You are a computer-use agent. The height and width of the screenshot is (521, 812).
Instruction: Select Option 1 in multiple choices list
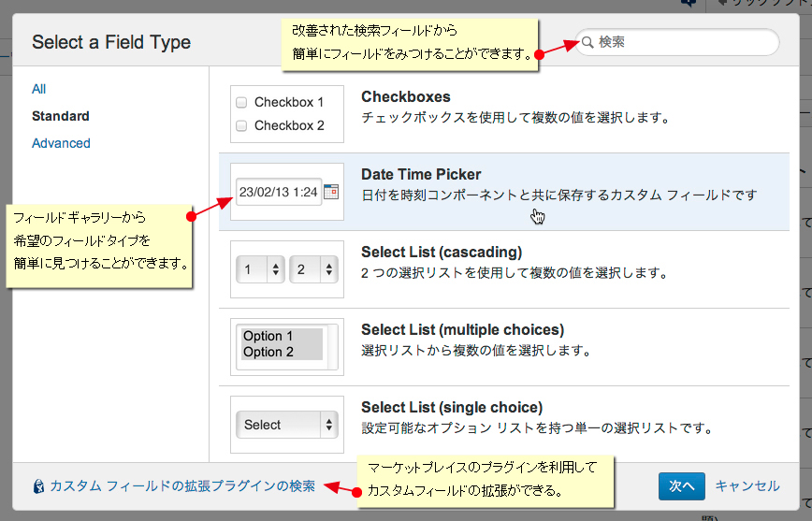coord(268,336)
